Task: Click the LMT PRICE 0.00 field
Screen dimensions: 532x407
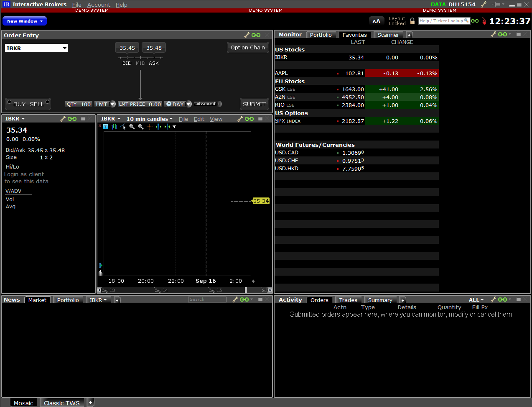Action: click(x=140, y=104)
